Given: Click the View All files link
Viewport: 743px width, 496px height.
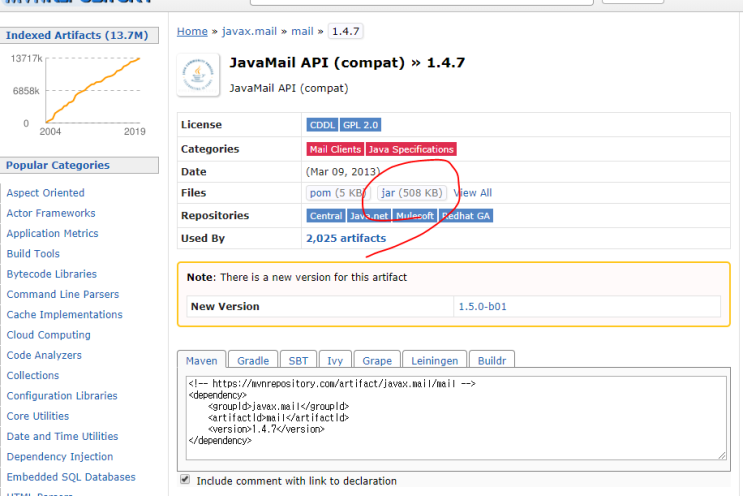Looking at the screenshot, I should coord(473,192).
